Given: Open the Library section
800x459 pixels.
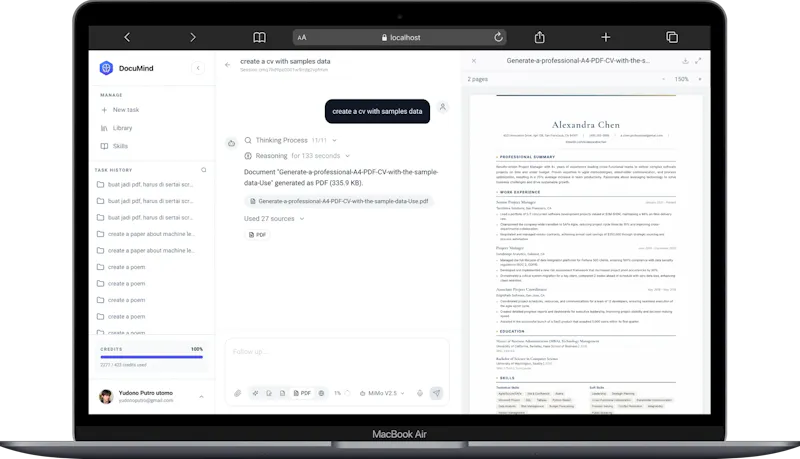Looking at the screenshot, I should click(117, 128).
